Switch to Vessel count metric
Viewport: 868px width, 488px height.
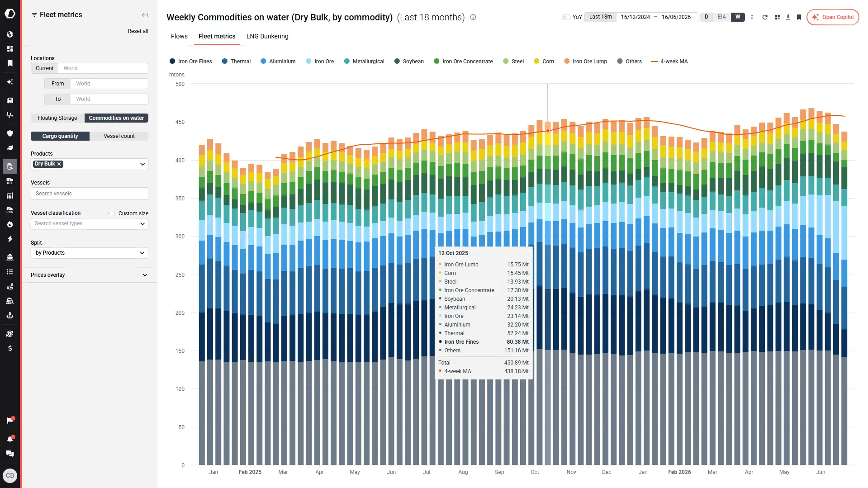point(119,136)
